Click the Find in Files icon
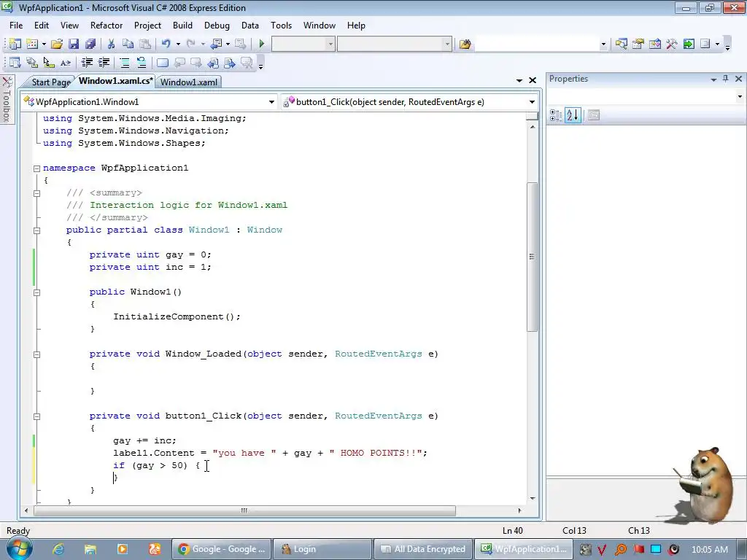This screenshot has width=747, height=560. (x=465, y=44)
